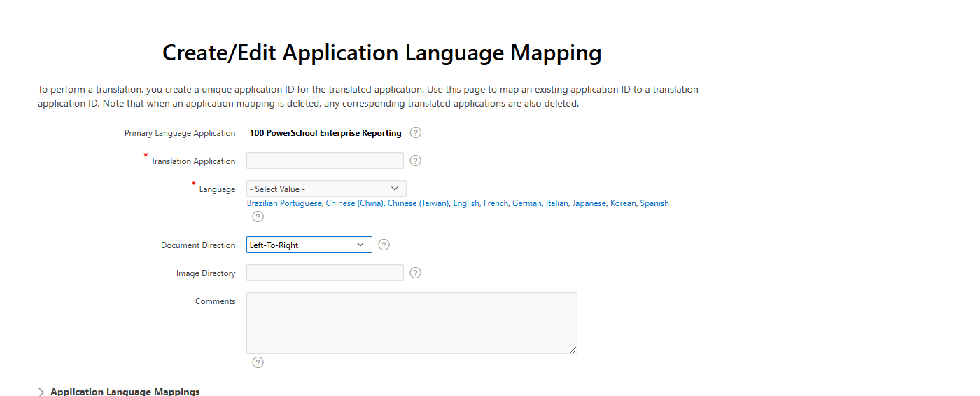Image resolution: width=980 pixels, height=396 pixels.
Task: Pick Spanish from the language links
Action: (x=654, y=203)
